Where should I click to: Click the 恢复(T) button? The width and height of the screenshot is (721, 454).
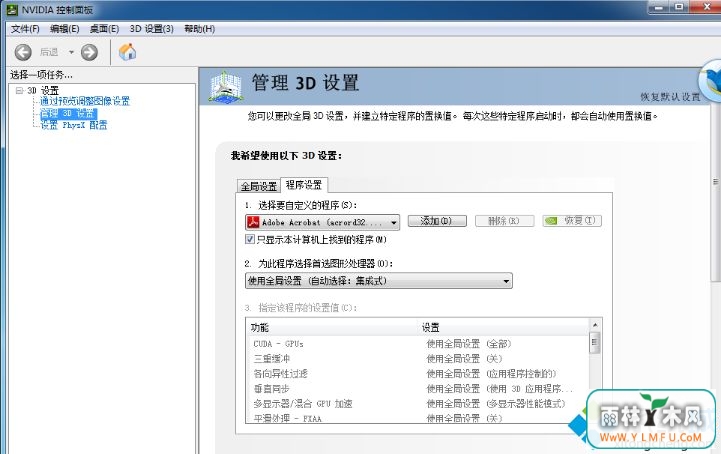point(572,221)
